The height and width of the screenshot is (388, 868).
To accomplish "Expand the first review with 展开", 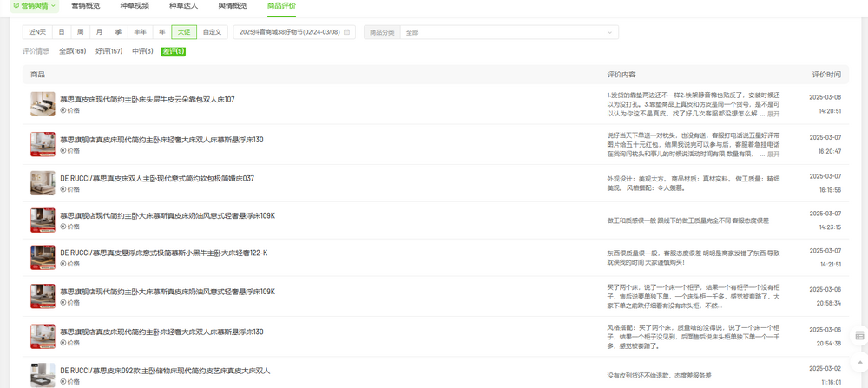I will click(773, 114).
